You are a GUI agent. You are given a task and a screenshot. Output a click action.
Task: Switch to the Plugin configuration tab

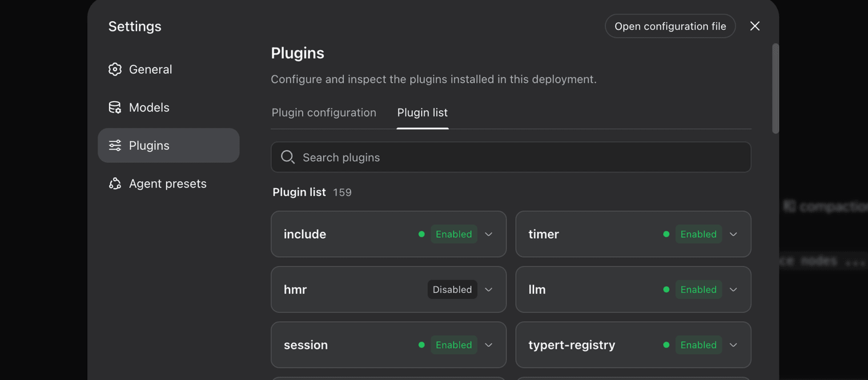[x=324, y=113]
